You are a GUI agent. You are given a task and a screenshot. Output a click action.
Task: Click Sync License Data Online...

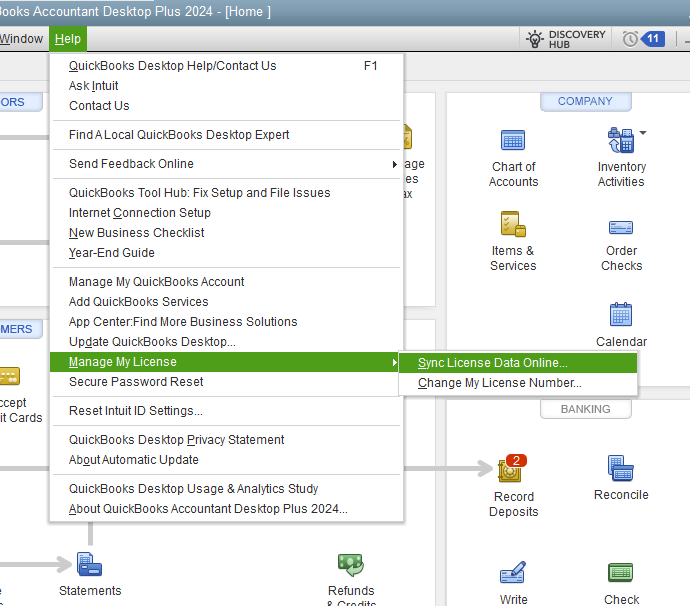(x=518, y=363)
